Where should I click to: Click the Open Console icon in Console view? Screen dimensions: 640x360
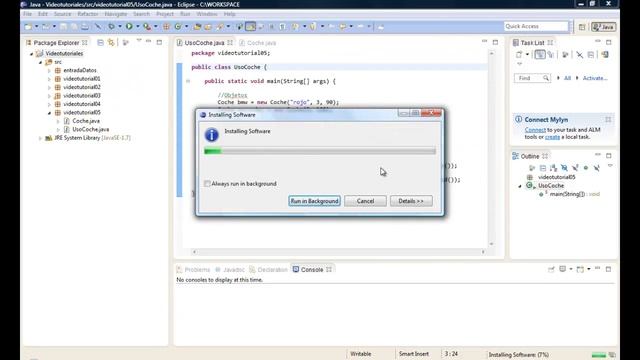[580, 269]
